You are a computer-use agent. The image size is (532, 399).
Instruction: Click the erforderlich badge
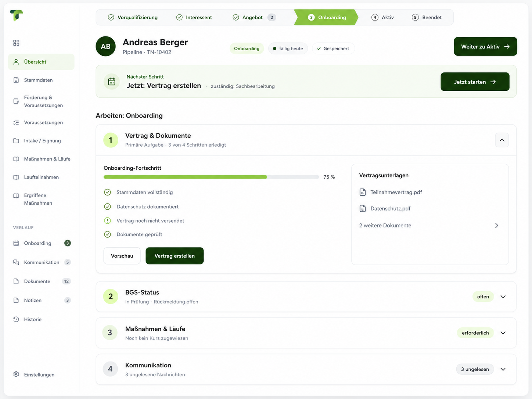tap(475, 333)
